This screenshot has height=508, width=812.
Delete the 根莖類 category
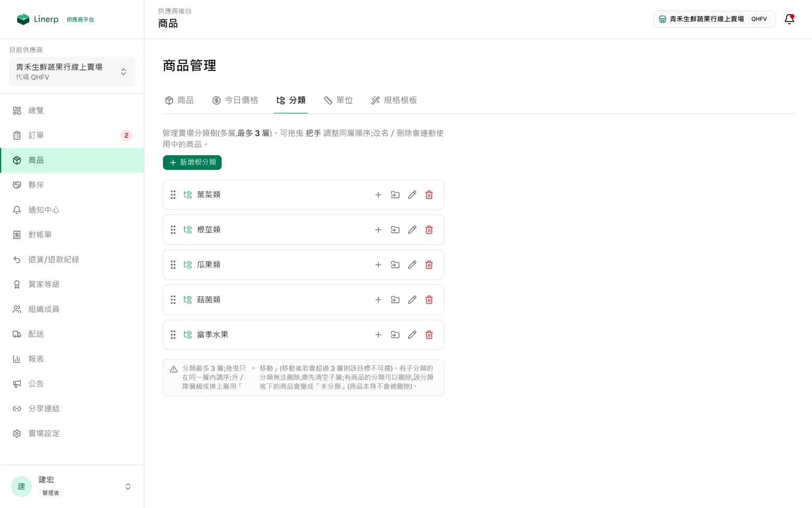(429, 230)
